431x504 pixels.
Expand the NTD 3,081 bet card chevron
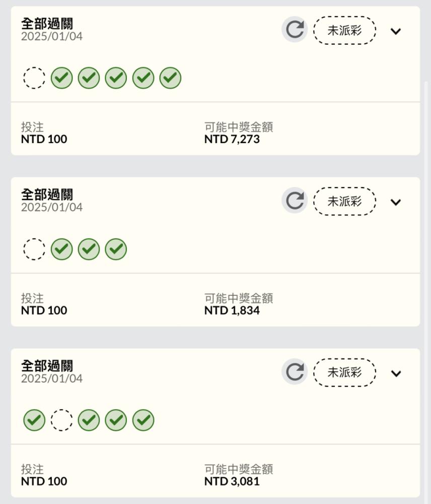[x=396, y=373]
